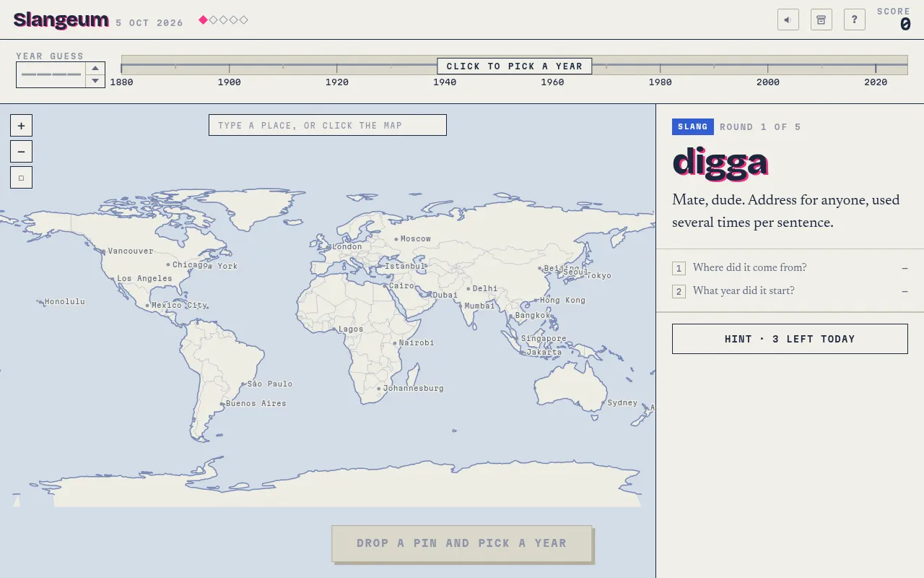Open help via the question mark icon
Screen dimensions: 924x578
click(x=855, y=20)
